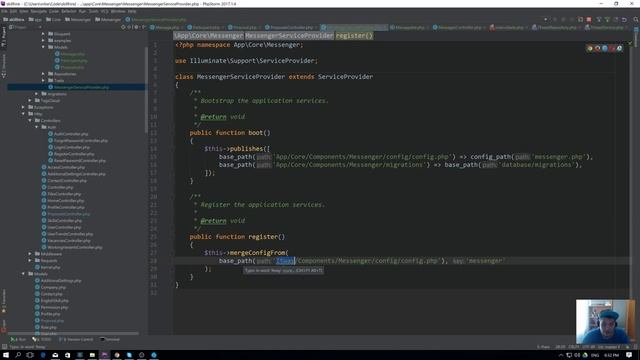Expand the Middleware folder arrow

[x=30, y=254]
